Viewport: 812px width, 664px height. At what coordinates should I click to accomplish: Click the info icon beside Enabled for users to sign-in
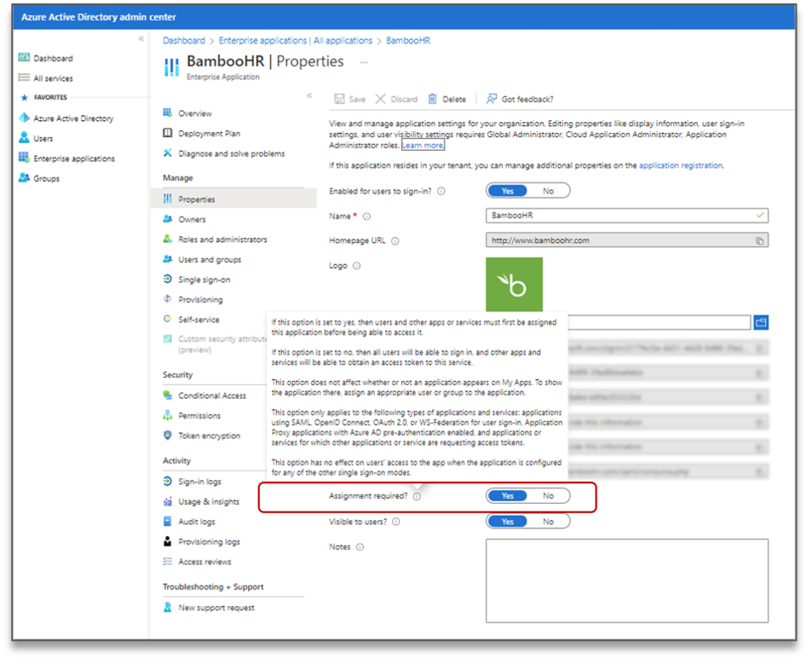point(441,191)
